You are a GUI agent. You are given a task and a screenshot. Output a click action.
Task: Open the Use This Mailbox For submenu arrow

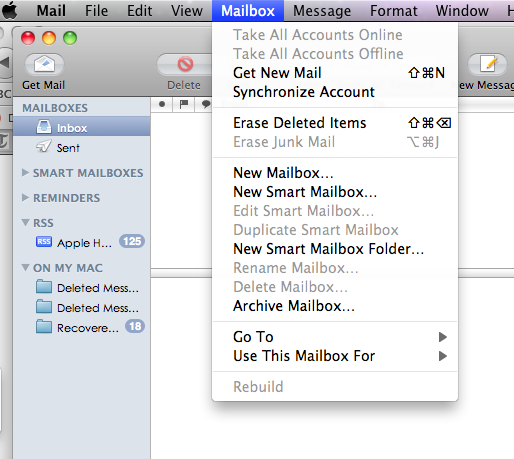[442, 356]
